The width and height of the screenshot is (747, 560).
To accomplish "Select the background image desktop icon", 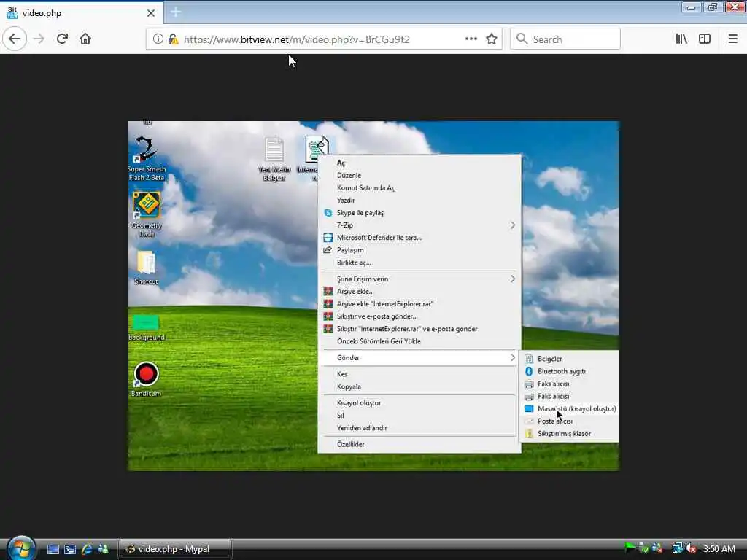I will click(146, 327).
